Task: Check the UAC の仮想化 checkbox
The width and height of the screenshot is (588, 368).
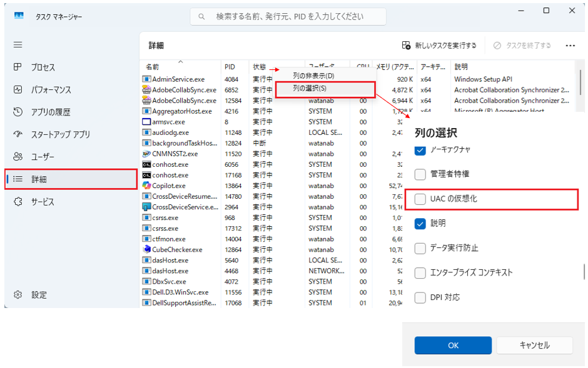Action: [x=420, y=199]
